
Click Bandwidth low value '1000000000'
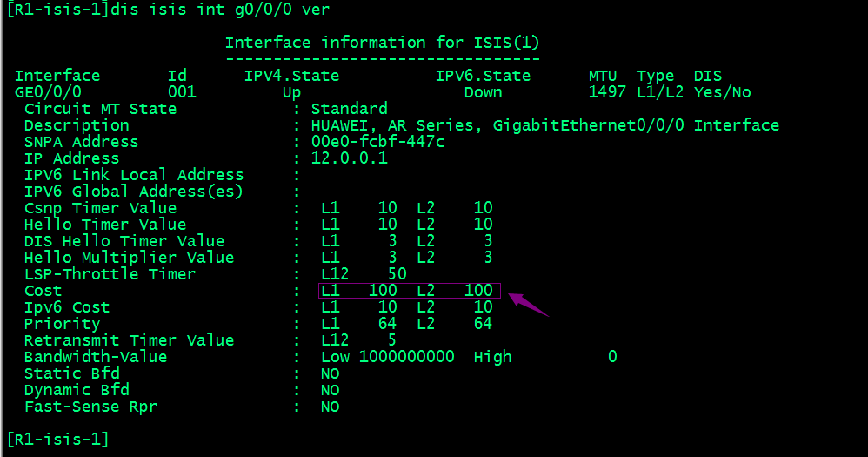tap(407, 357)
